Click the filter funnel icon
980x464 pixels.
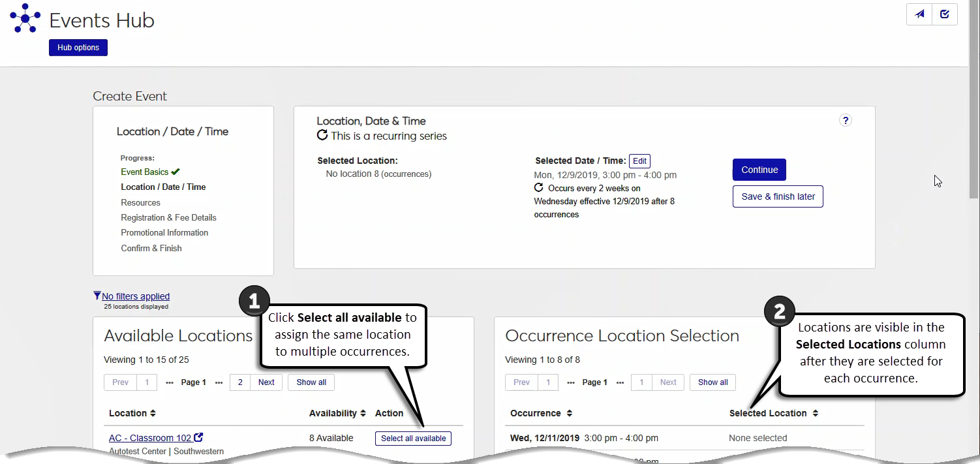tap(97, 296)
